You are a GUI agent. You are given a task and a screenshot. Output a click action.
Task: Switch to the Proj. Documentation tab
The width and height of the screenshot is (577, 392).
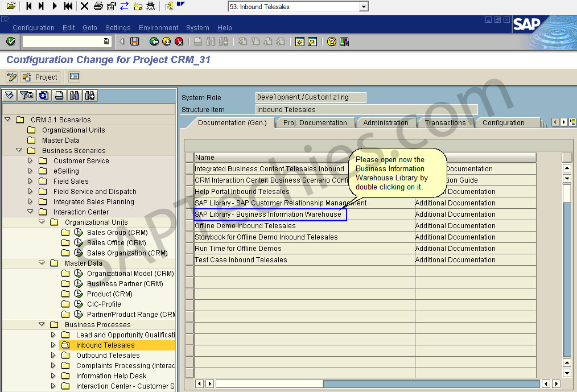point(315,122)
